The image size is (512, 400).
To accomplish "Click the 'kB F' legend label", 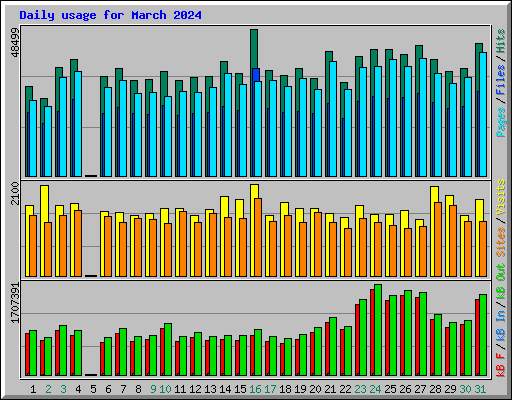I will click(501, 365).
